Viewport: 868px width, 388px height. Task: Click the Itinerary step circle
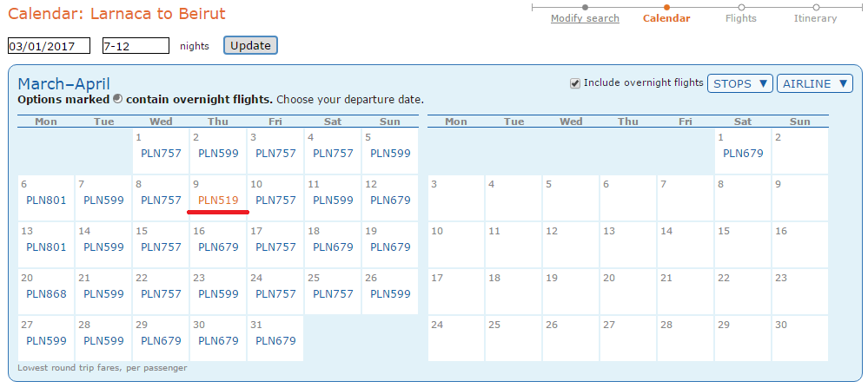(x=816, y=7)
